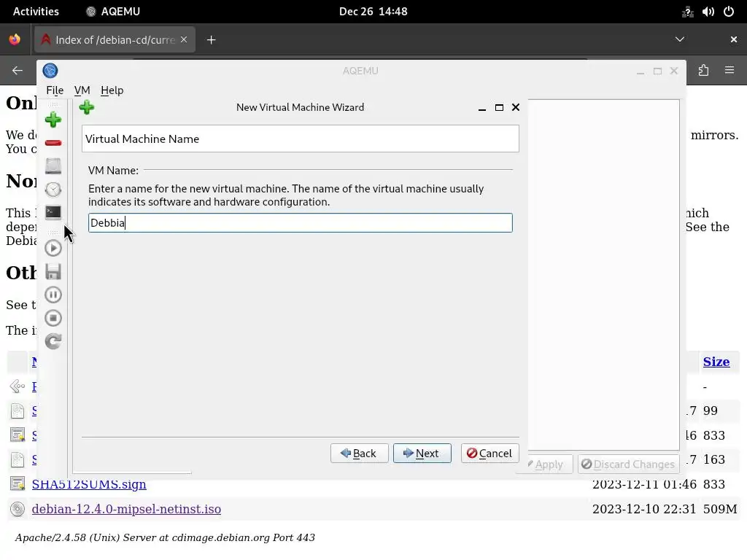The width and height of the screenshot is (747, 560).
Task: Click the parent directory back arrow icon
Action: pos(18,386)
